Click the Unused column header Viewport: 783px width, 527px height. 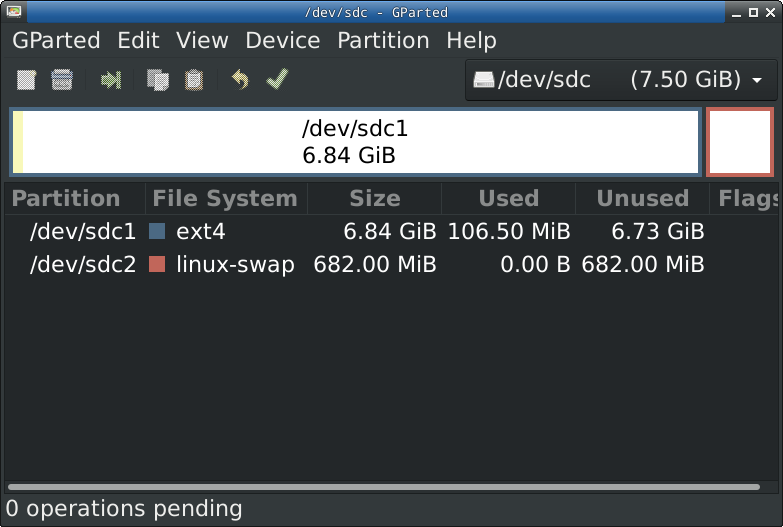click(643, 198)
